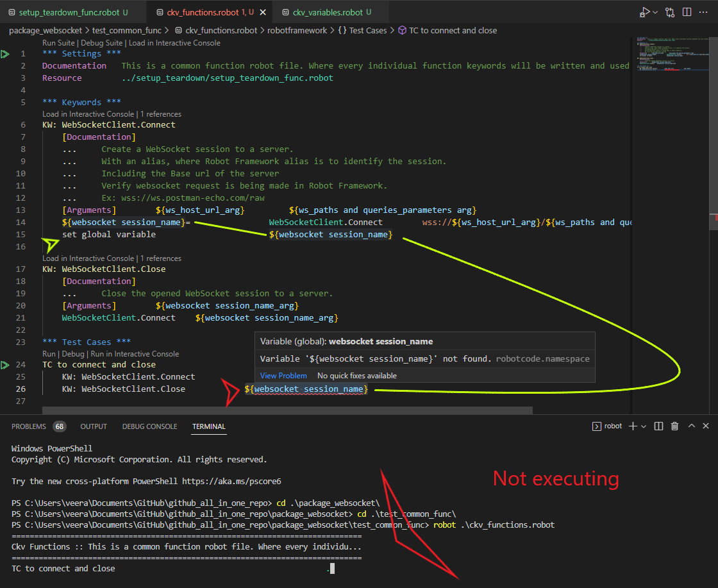Open the DEBUG CONSOLE tab

[x=149, y=426]
